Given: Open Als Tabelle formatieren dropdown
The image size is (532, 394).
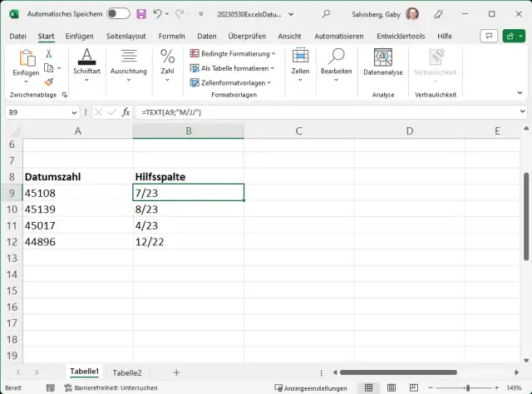Looking at the screenshot, I should [234, 68].
